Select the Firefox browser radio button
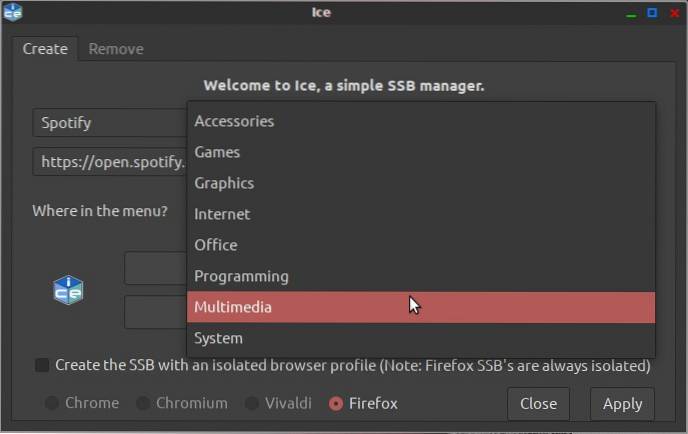Image resolution: width=688 pixels, height=434 pixels. pyautogui.click(x=336, y=404)
